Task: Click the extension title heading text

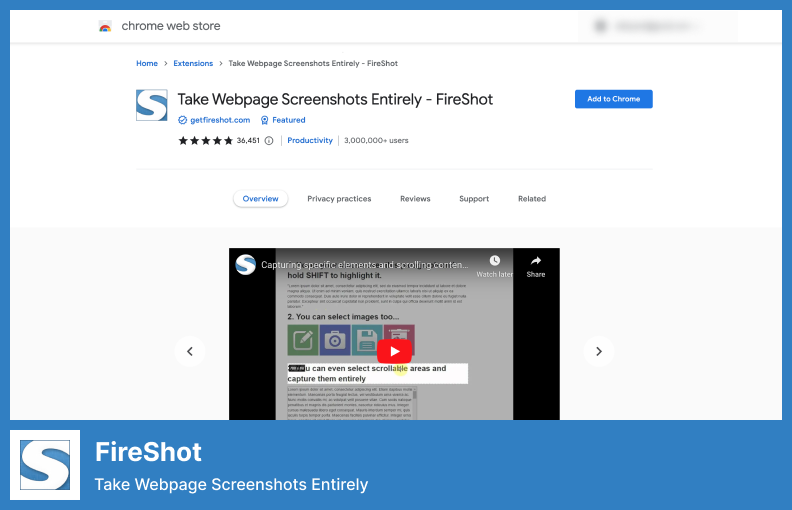Action: click(x=335, y=99)
